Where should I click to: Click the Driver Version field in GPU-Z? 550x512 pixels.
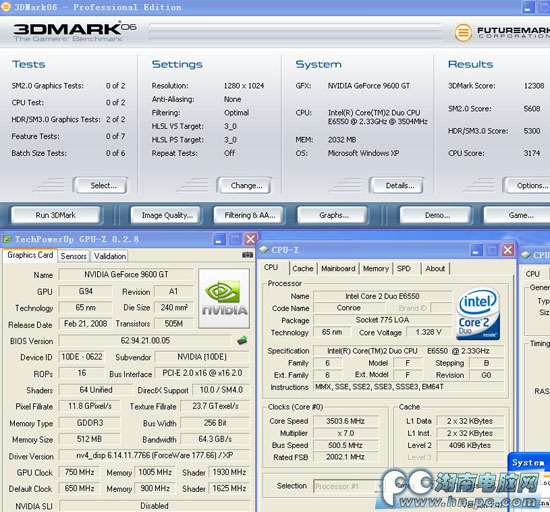coord(154,456)
